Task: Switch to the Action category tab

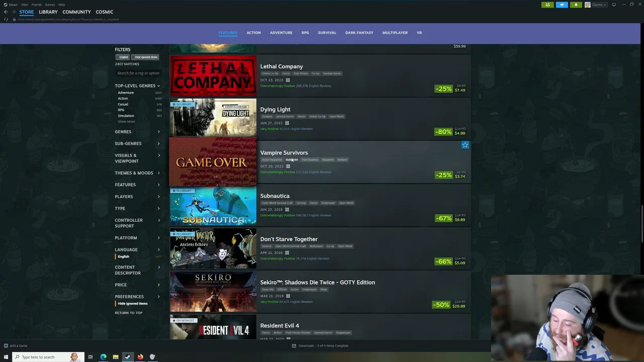Action: point(254,33)
